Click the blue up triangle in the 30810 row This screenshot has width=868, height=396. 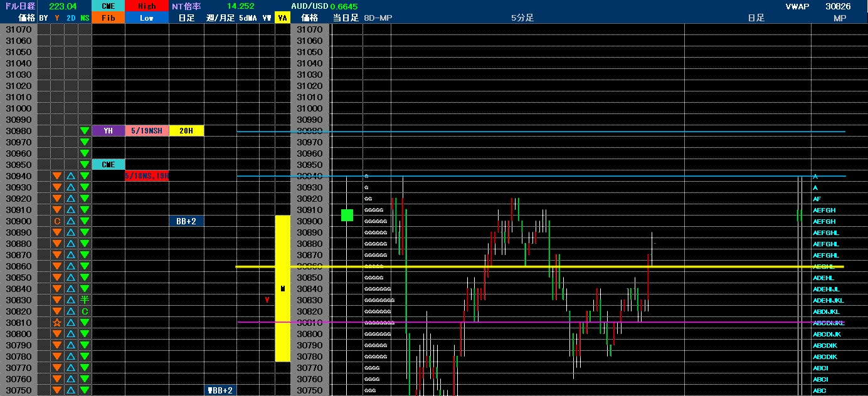(x=71, y=323)
